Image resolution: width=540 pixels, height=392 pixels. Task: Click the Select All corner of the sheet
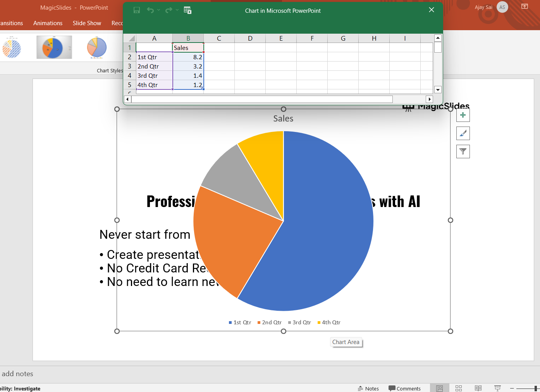130,38
